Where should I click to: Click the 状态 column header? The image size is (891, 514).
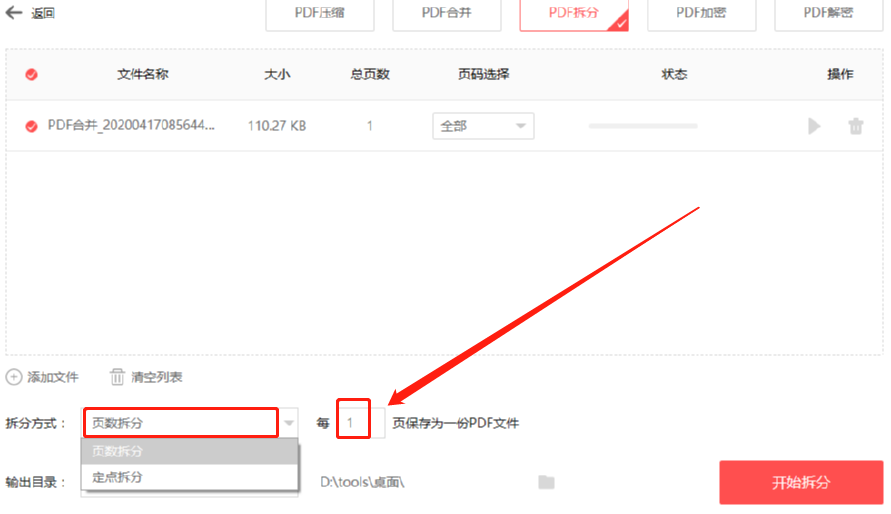[675, 74]
